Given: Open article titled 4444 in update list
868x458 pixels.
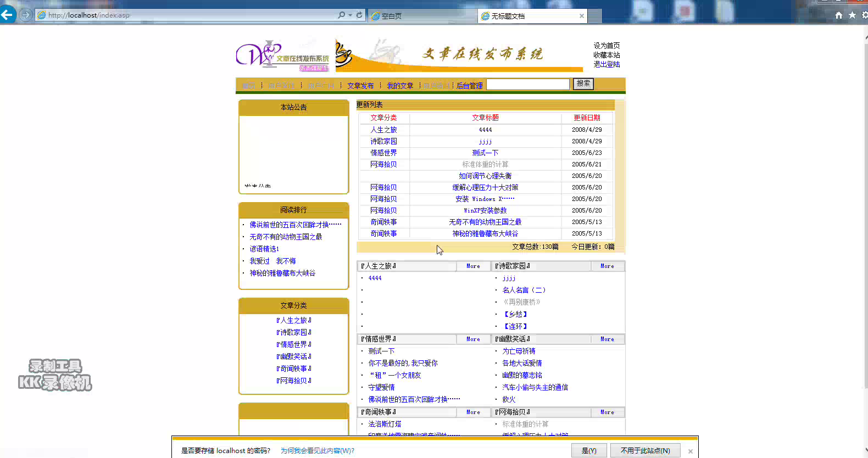Looking at the screenshot, I should (485, 130).
